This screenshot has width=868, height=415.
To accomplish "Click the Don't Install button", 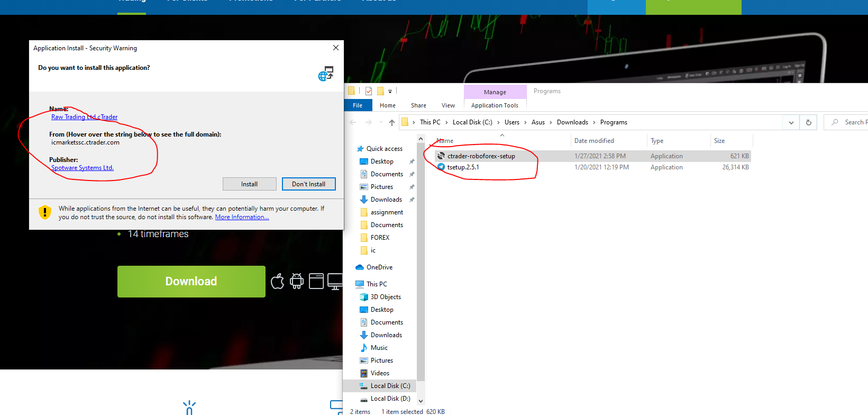I will pos(308,184).
